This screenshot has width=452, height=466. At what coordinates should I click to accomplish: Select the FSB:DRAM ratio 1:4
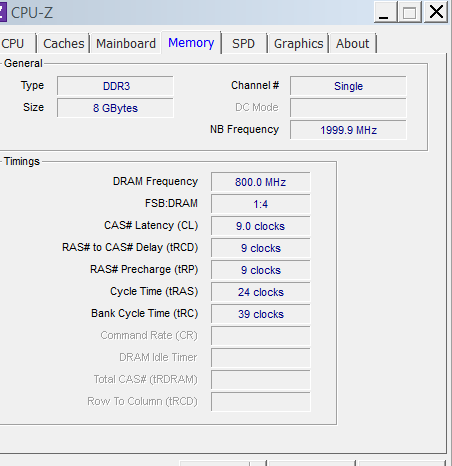tap(261, 204)
